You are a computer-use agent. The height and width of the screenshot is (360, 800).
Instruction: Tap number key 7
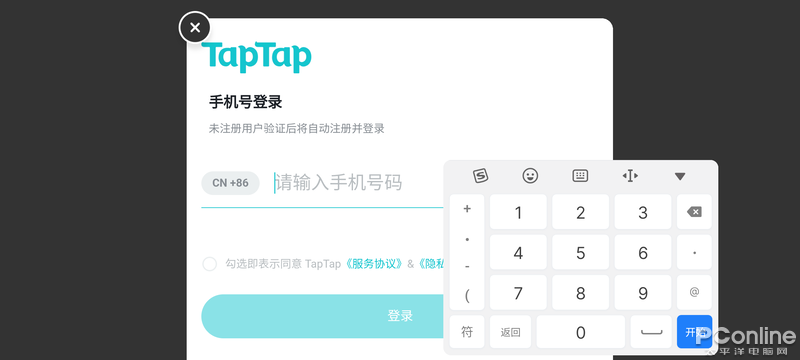(x=518, y=293)
